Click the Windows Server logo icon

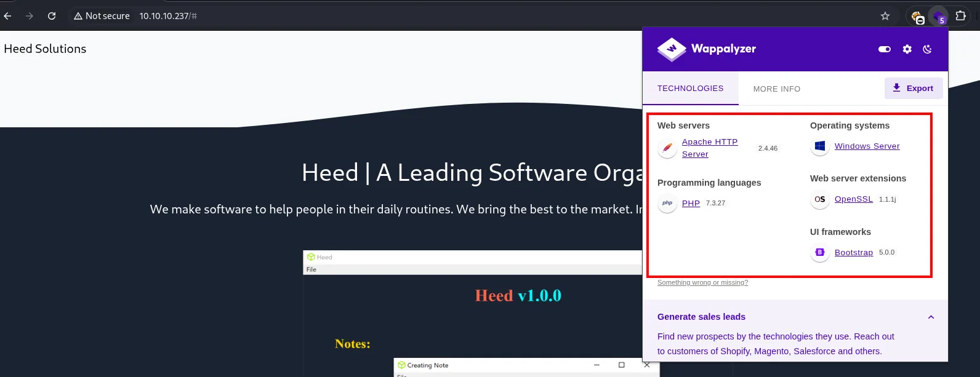tap(820, 146)
